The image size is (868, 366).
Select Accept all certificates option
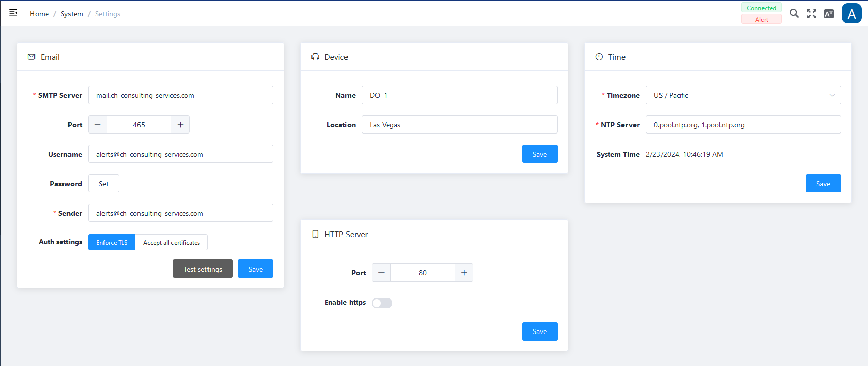(171, 243)
